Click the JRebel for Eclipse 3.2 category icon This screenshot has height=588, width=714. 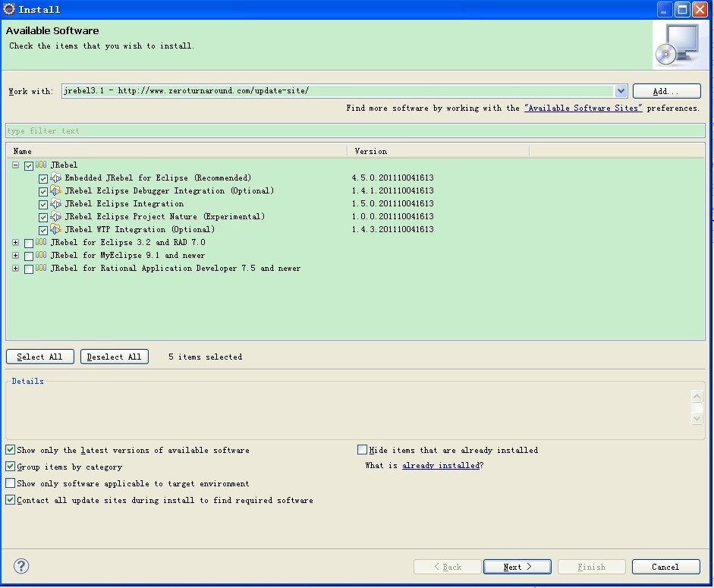point(41,242)
